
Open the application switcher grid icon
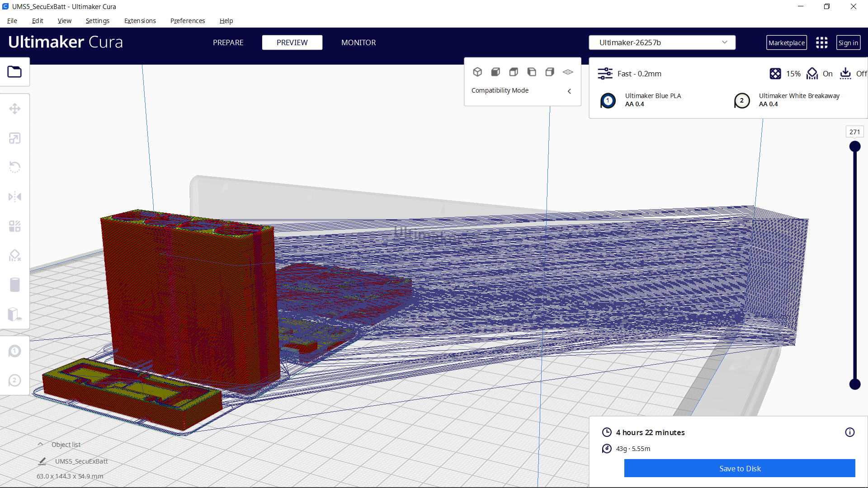pos(821,42)
